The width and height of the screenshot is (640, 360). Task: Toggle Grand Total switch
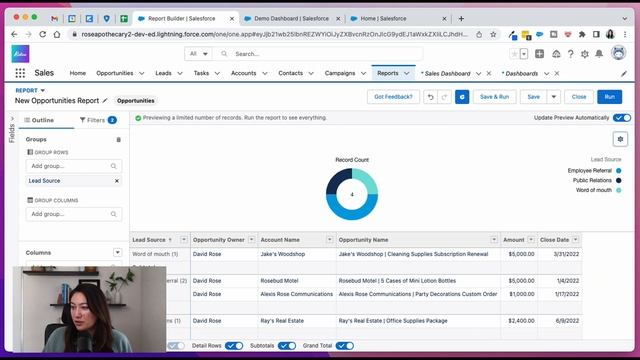click(x=345, y=346)
